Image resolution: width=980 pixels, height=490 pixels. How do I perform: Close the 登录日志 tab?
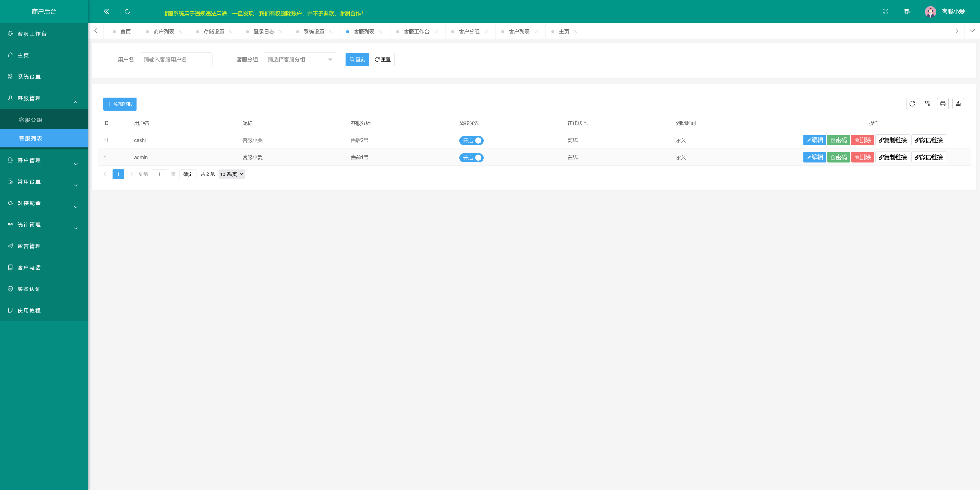[x=281, y=32]
